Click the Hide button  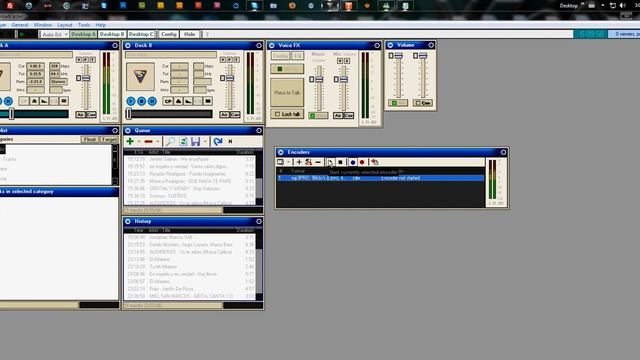189,34
